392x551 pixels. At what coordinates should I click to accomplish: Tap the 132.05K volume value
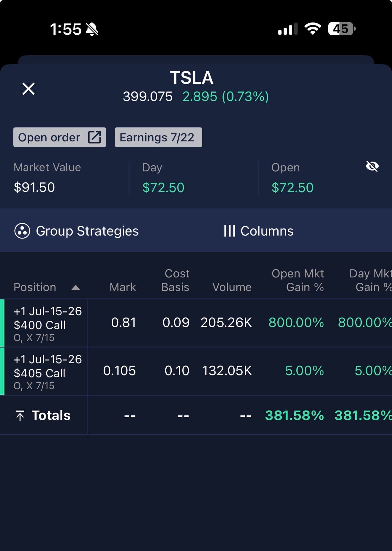click(x=227, y=371)
